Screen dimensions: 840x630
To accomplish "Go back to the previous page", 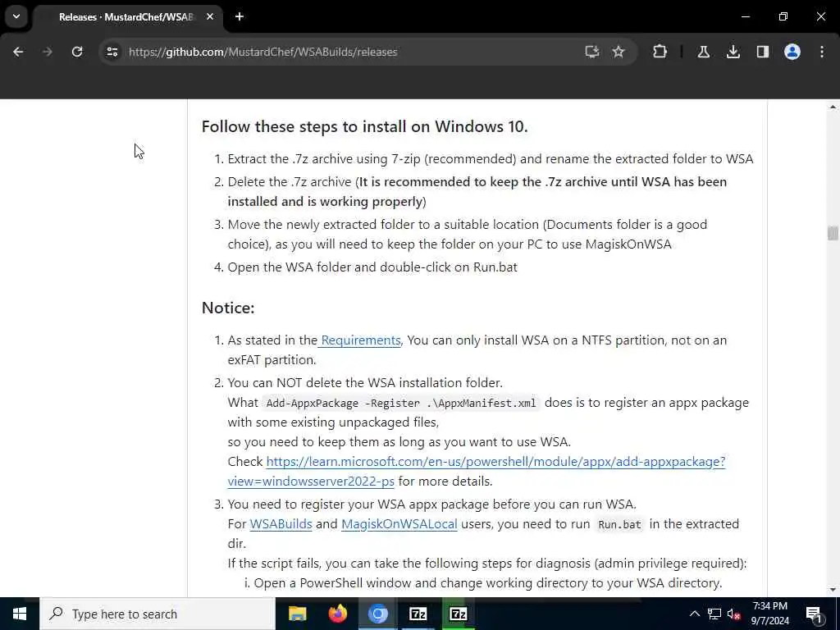I will coord(18,52).
